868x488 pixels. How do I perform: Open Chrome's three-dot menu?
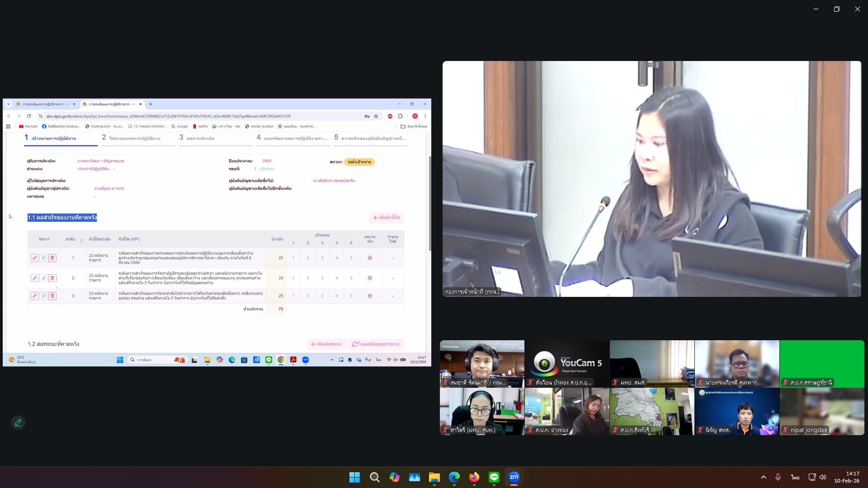[425, 116]
